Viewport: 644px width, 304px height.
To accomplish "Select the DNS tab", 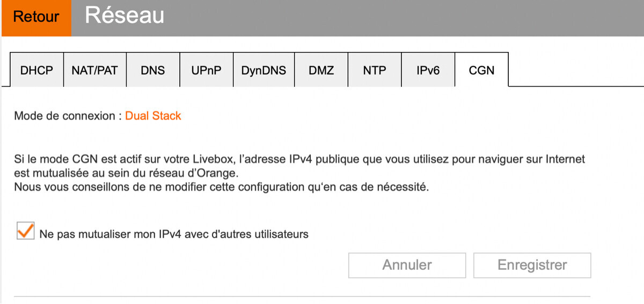I will tap(152, 70).
